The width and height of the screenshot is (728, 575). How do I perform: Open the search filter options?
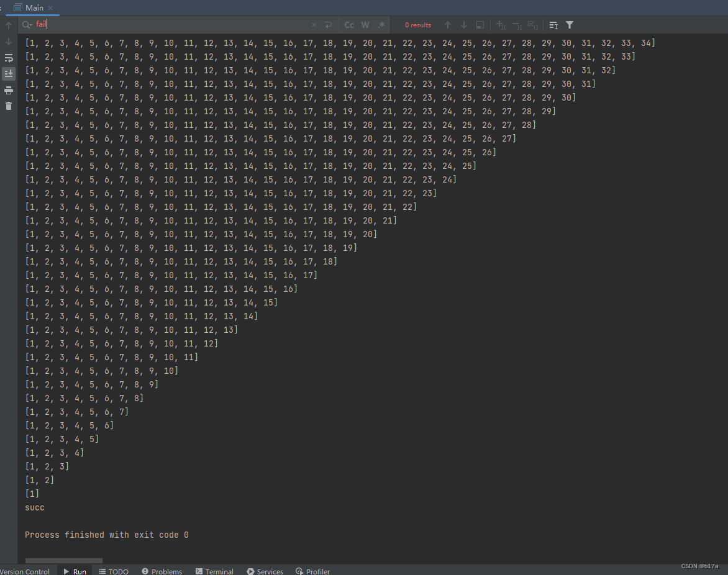point(570,25)
